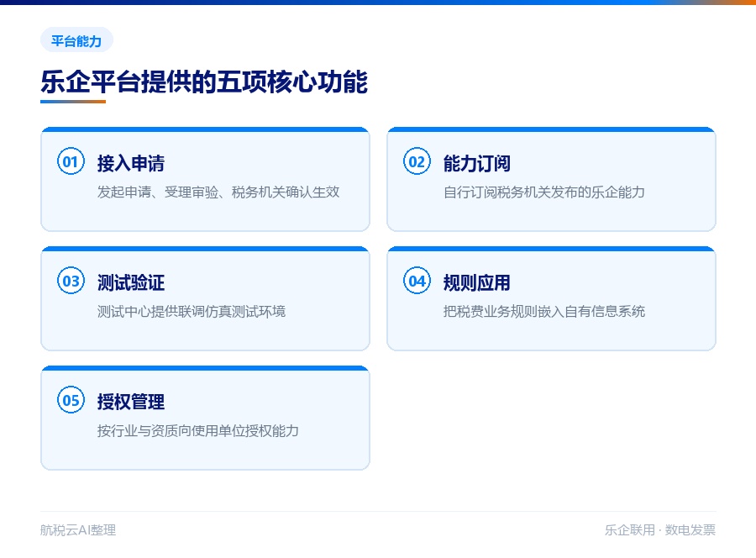The height and width of the screenshot is (558, 756).
Task: Click text 测试中心提供联调仿真测试环境
Action: click(192, 312)
